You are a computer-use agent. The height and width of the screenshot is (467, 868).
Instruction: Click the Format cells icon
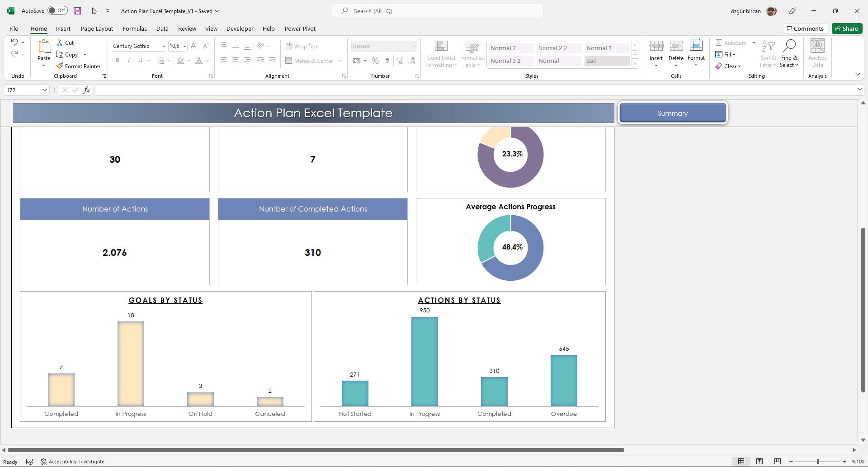[x=696, y=45]
